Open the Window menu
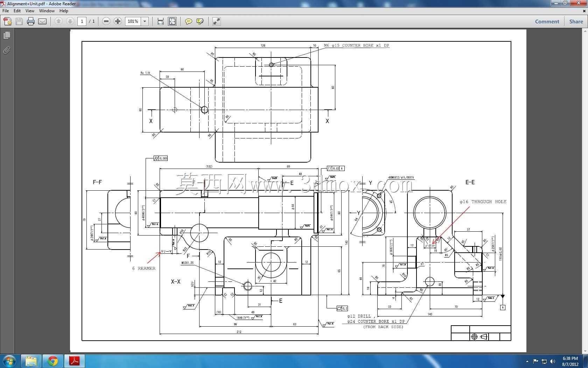This screenshot has width=588, height=368. tap(47, 11)
